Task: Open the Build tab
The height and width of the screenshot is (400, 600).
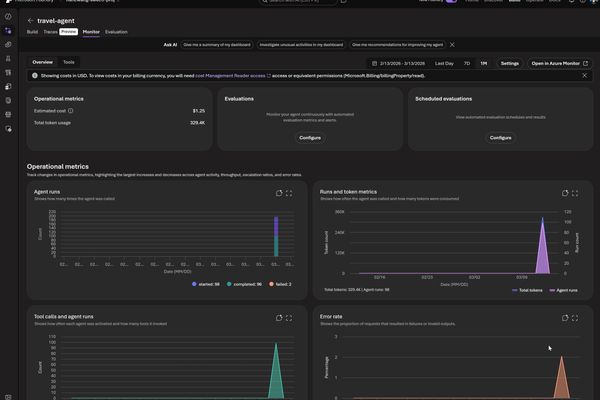Action: (32, 32)
